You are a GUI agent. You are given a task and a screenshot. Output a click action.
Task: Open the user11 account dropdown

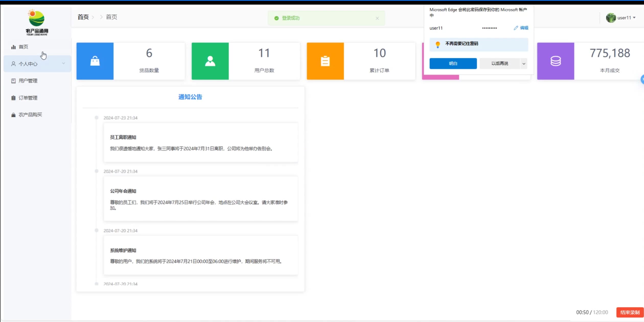(624, 18)
